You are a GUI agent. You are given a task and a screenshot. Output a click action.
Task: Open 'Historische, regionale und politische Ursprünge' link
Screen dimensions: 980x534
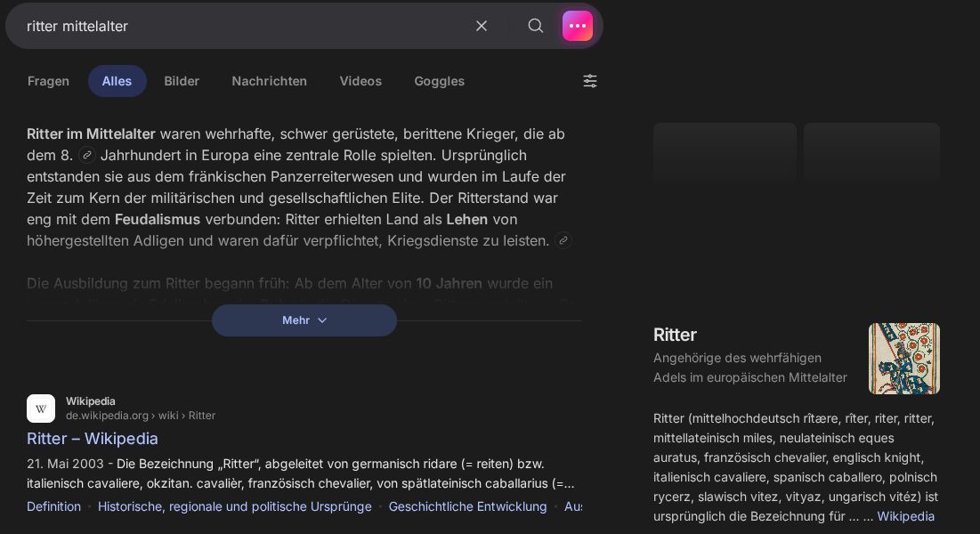click(x=234, y=506)
